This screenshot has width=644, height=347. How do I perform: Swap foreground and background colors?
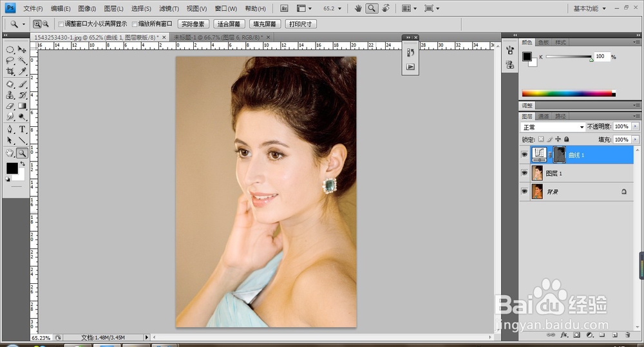click(23, 164)
